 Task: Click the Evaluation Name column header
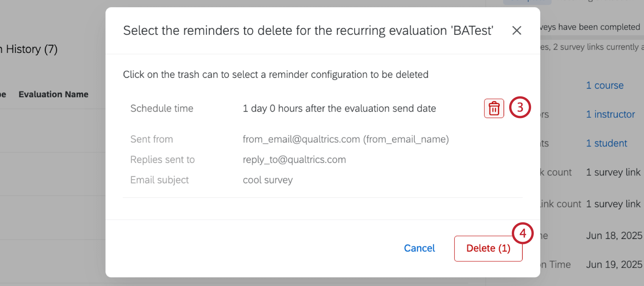point(53,94)
